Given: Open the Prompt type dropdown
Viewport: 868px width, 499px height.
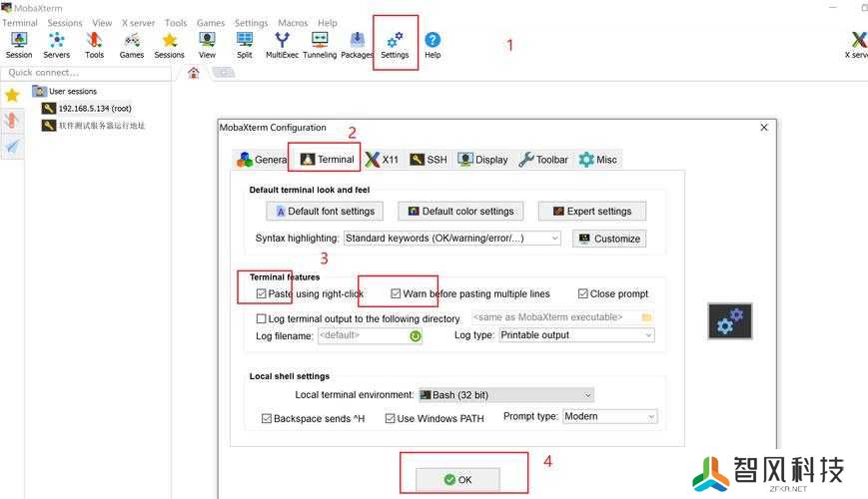Looking at the screenshot, I should (x=610, y=416).
